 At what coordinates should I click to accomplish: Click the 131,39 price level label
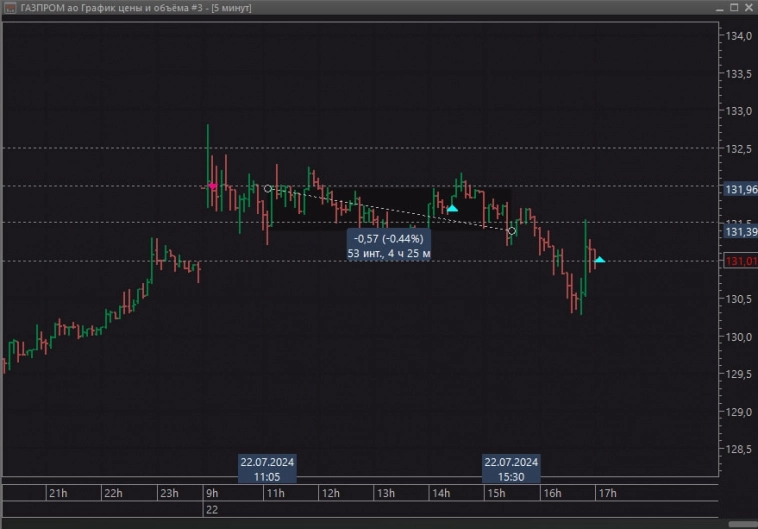click(740, 232)
